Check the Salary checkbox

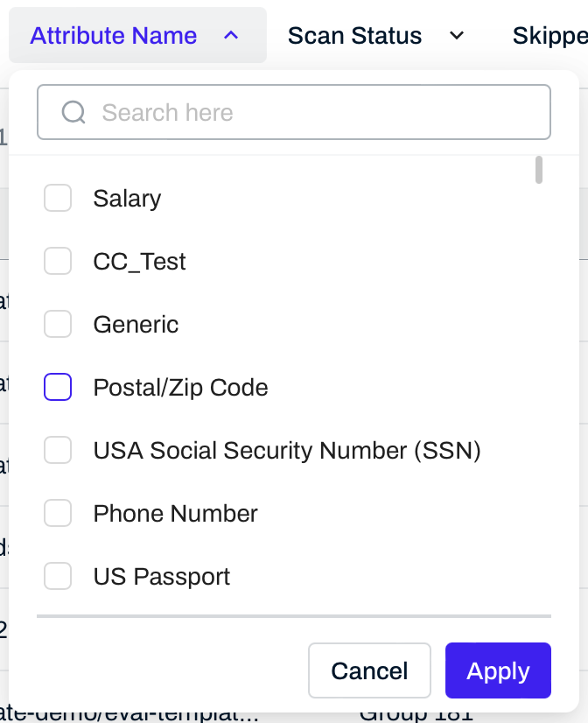coord(58,199)
